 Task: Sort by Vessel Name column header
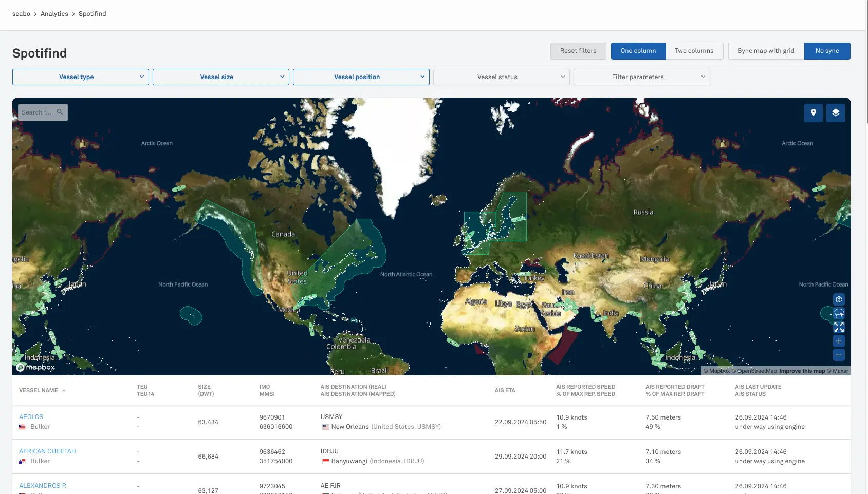click(39, 391)
